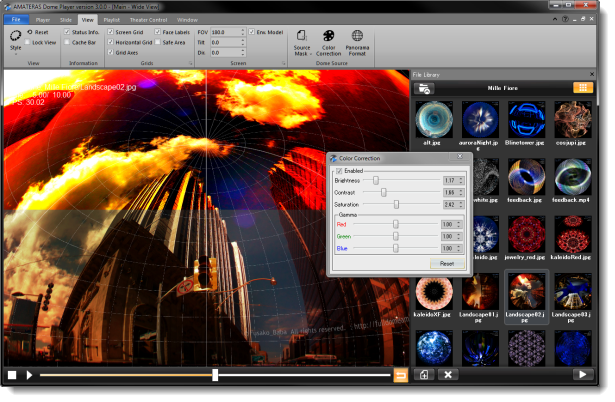
Task: Adjust the Dir. value stepper
Action: click(x=243, y=52)
